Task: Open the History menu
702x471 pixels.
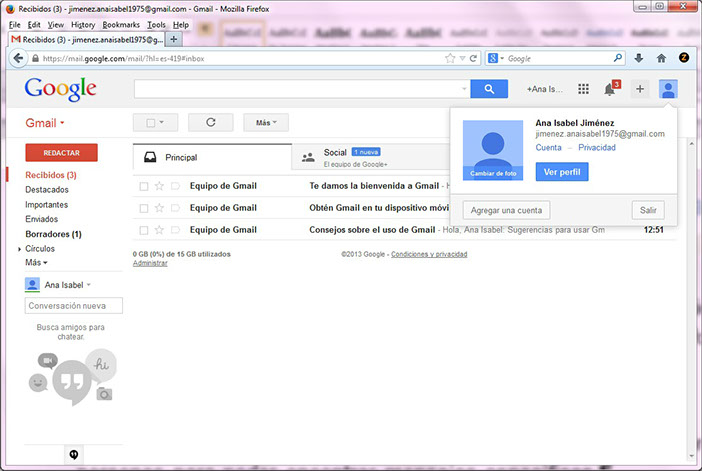Action: tap(83, 25)
